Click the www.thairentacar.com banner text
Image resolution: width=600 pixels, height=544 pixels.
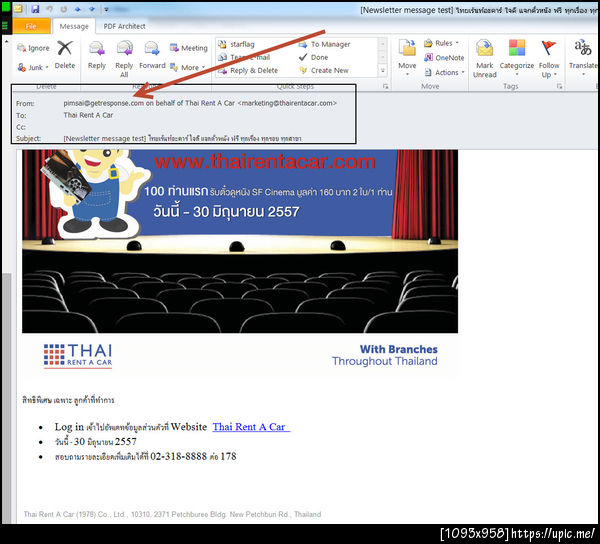click(x=265, y=162)
